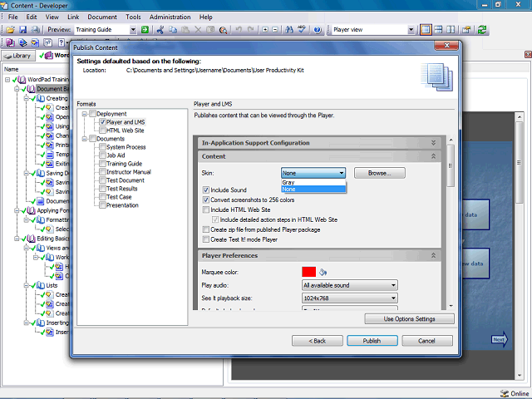532x399 pixels.
Task: Click the Find binoculars icon
Action: click(289, 30)
